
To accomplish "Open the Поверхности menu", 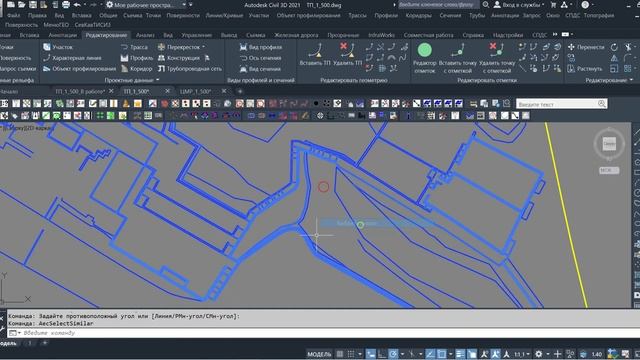I will click(182, 15).
